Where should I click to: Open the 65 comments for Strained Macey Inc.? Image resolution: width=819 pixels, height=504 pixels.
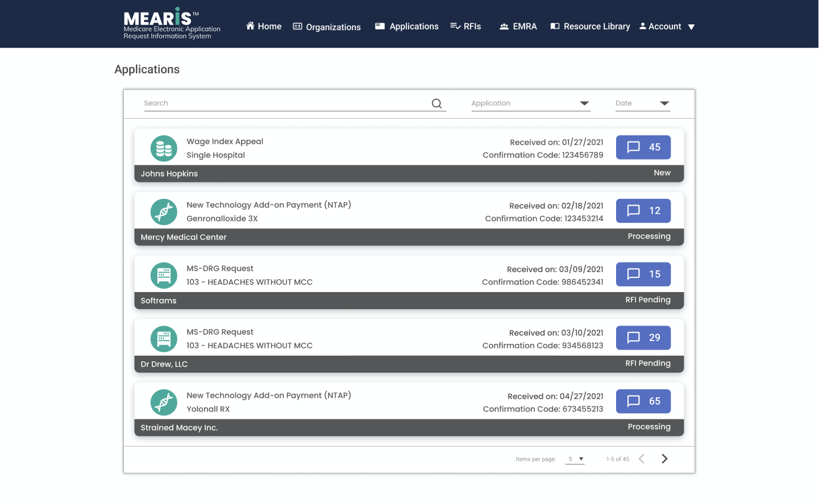(643, 401)
